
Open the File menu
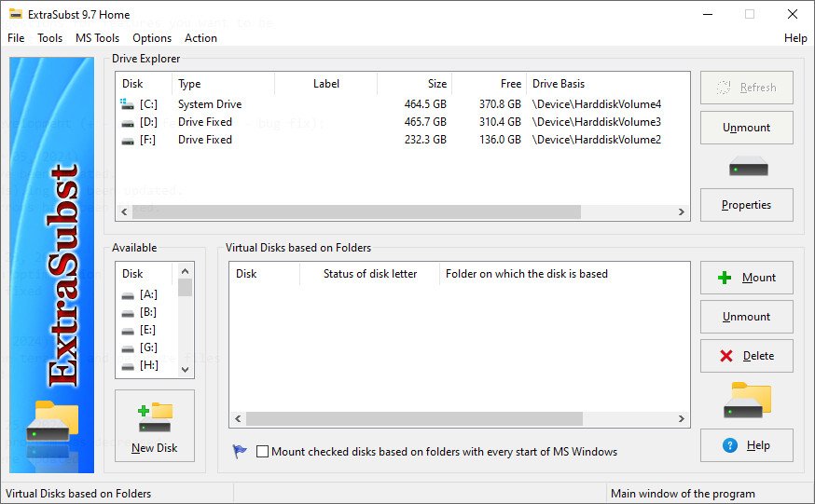pos(16,38)
